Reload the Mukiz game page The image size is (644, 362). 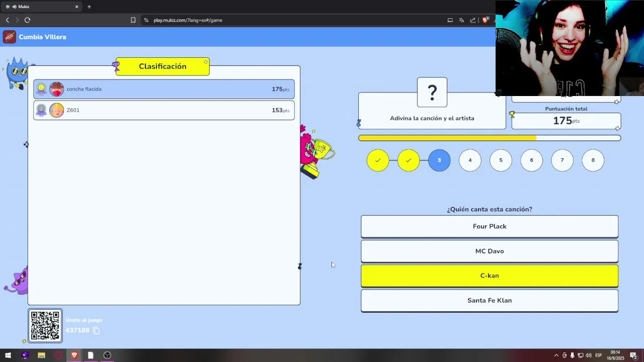tap(27, 20)
